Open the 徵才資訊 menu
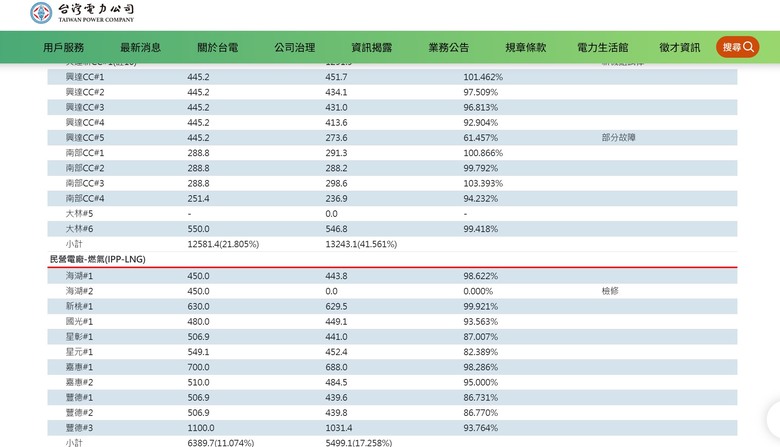780x447 pixels. (x=680, y=47)
